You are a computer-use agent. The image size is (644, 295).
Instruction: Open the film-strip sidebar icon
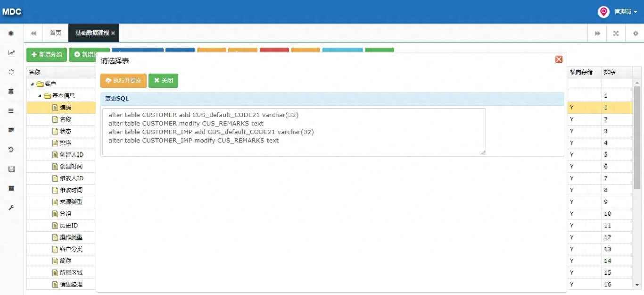click(11, 169)
